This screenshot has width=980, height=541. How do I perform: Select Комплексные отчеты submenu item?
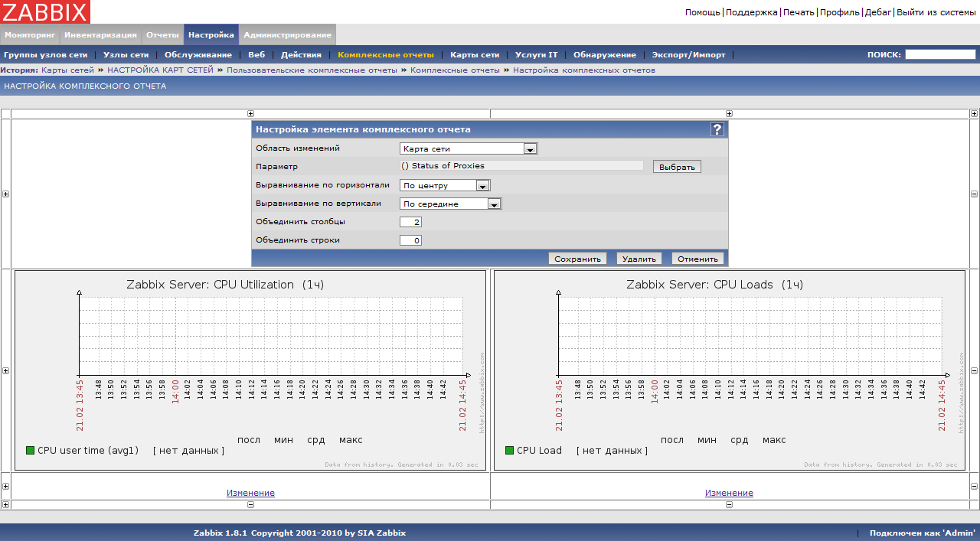coord(386,55)
